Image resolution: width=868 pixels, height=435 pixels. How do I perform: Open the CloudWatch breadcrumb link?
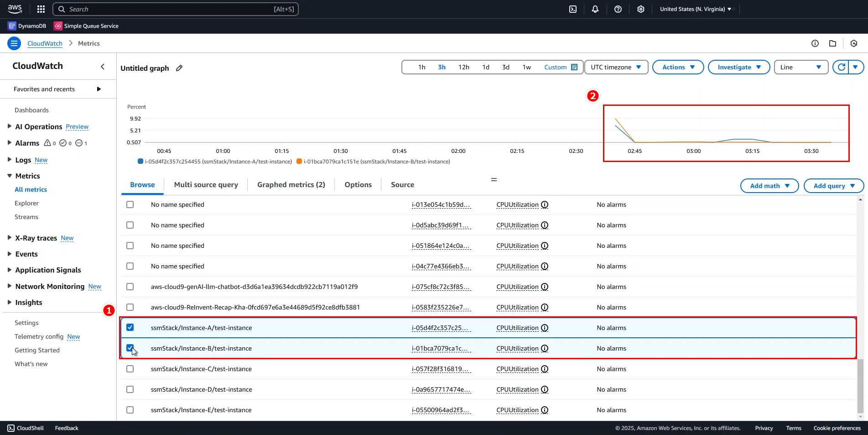click(x=45, y=43)
